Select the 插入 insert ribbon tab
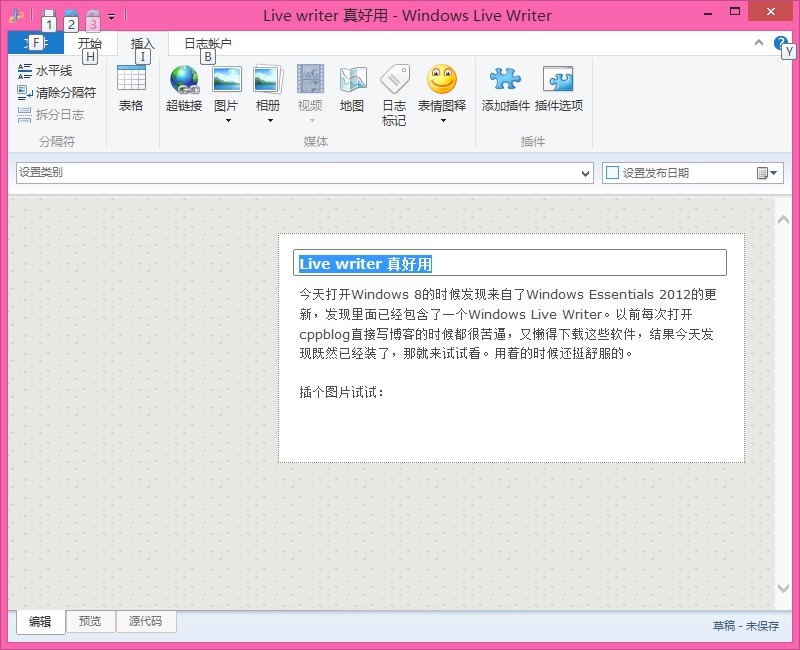This screenshot has width=800, height=650. coord(142,43)
